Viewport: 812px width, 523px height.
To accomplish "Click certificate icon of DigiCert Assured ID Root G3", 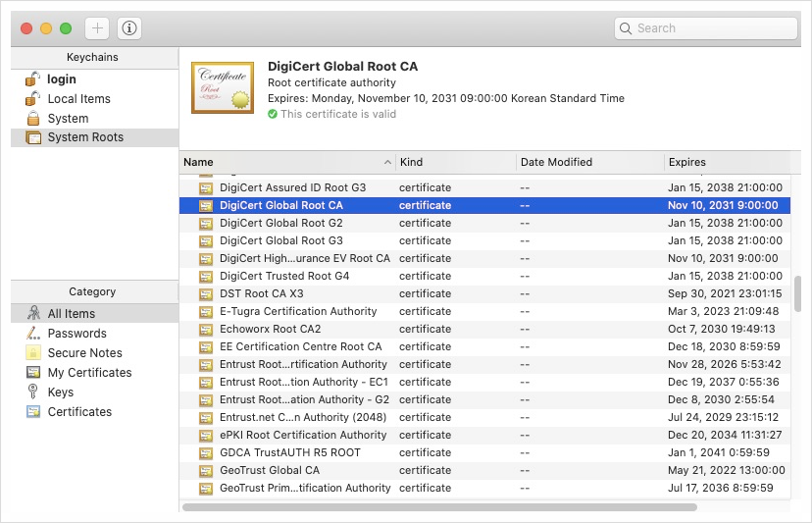I will click(206, 187).
